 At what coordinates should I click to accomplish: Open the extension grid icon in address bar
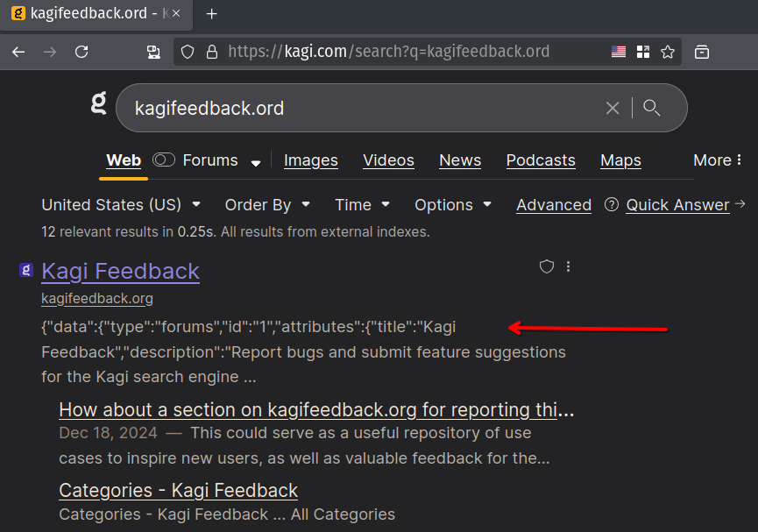643,52
